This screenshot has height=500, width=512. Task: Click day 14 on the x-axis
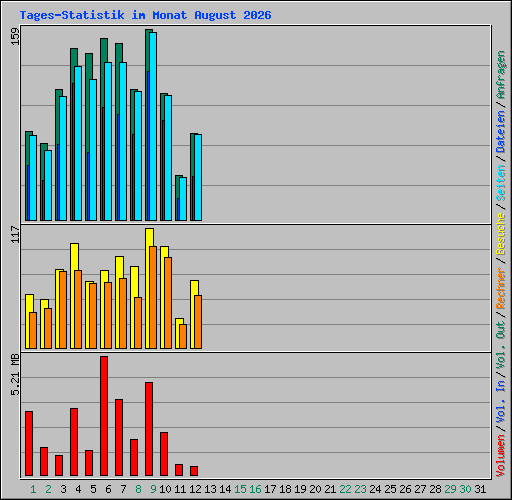click(225, 489)
